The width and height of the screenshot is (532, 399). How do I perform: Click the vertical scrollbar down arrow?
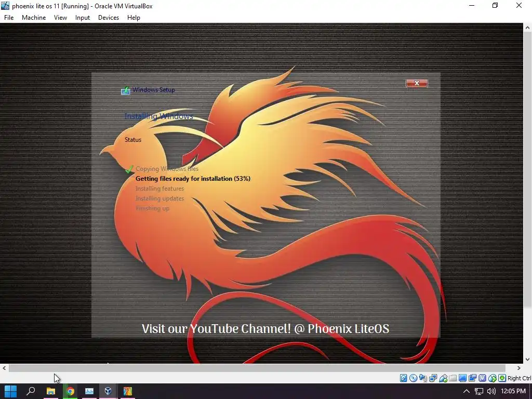click(528, 360)
